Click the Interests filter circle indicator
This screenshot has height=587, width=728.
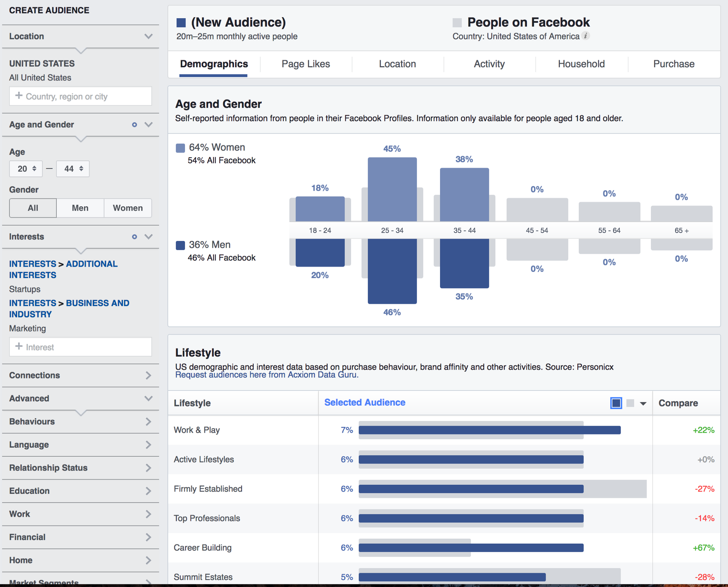tap(134, 237)
